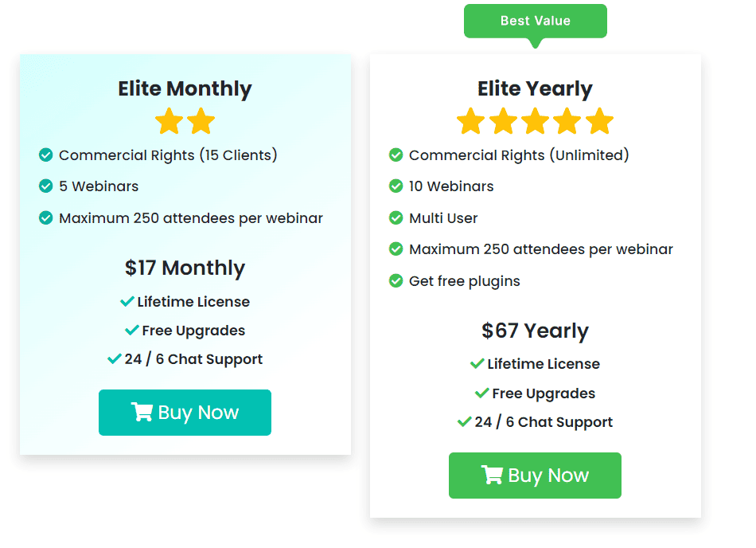Select the fifth star under Elite Yearly

pos(599,121)
